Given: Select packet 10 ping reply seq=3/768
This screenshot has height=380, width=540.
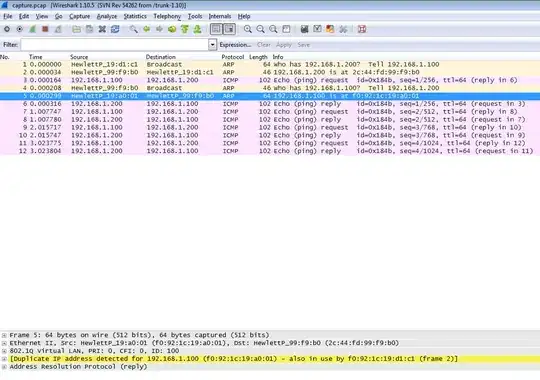Looking at the screenshot, I should 270,135.
